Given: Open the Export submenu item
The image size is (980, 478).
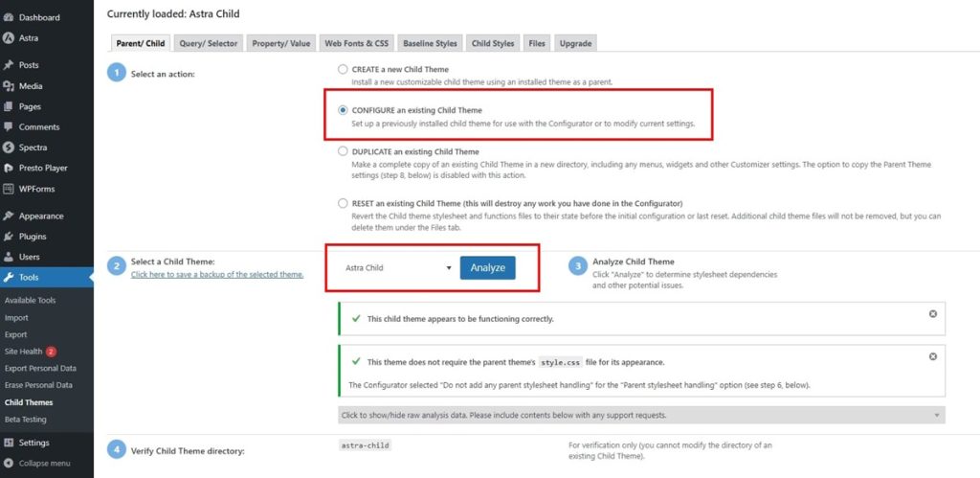Looking at the screenshot, I should (15, 334).
